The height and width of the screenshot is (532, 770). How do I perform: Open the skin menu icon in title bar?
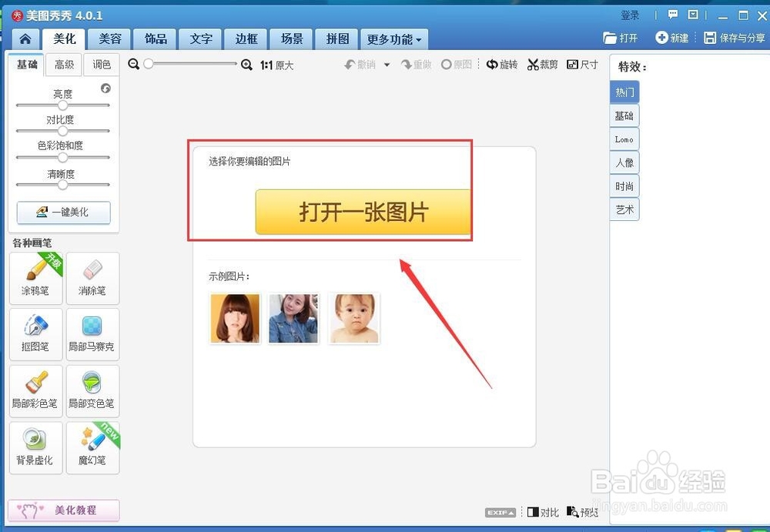coord(693,15)
